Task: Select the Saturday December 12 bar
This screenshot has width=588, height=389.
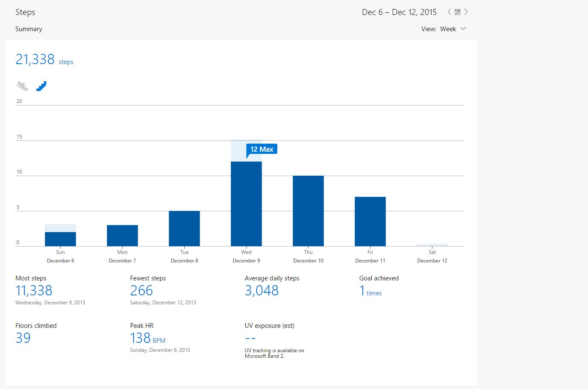Action: click(x=432, y=245)
